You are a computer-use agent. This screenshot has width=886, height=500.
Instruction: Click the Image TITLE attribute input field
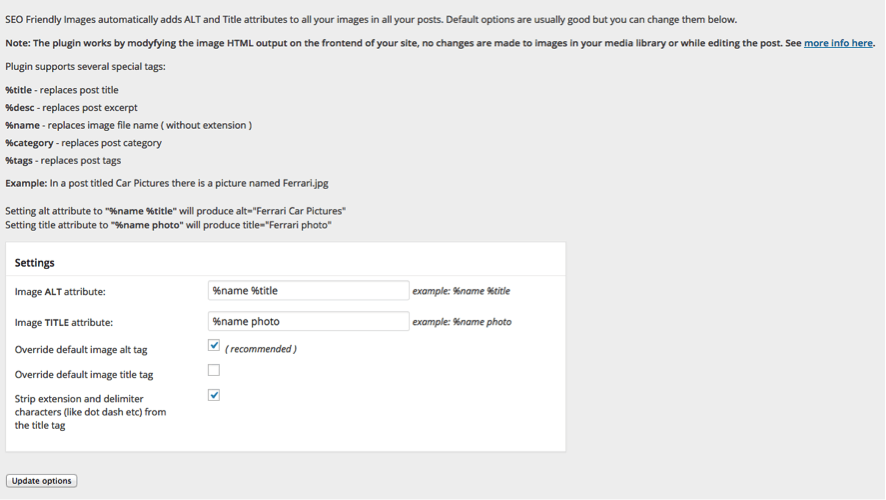coord(308,322)
